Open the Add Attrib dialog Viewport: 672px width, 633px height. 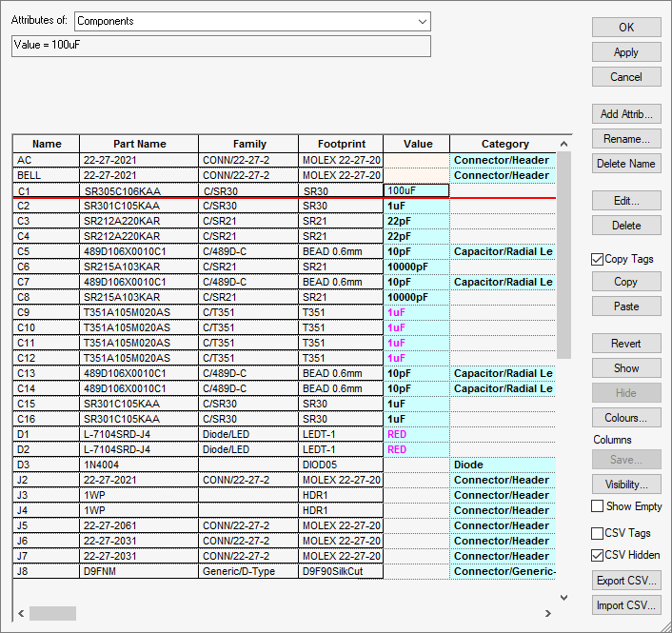(x=625, y=114)
